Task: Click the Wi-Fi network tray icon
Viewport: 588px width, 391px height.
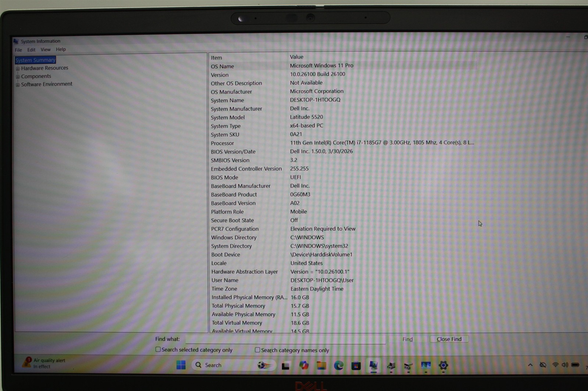Action: 555,365
